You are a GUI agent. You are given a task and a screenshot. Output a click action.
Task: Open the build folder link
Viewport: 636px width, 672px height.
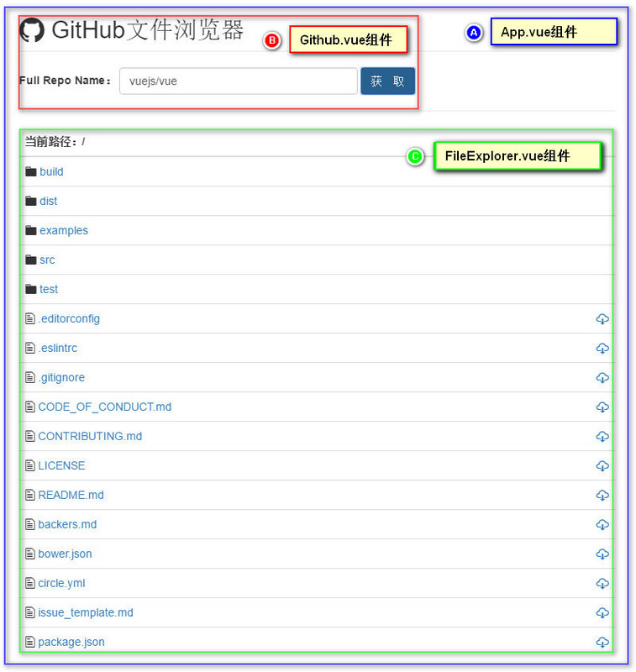51,171
